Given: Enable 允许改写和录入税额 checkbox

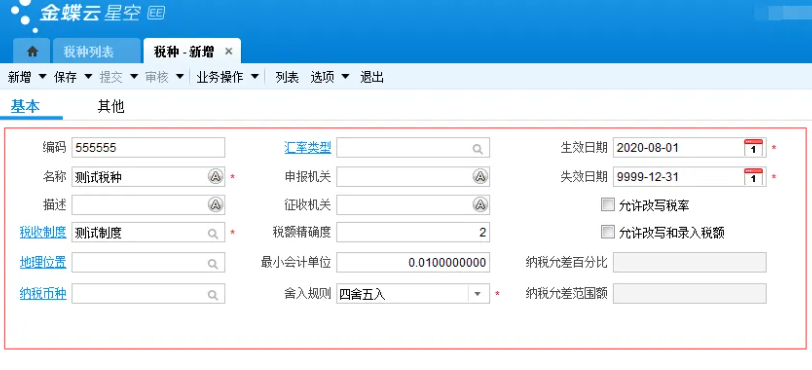Looking at the screenshot, I should (607, 232).
